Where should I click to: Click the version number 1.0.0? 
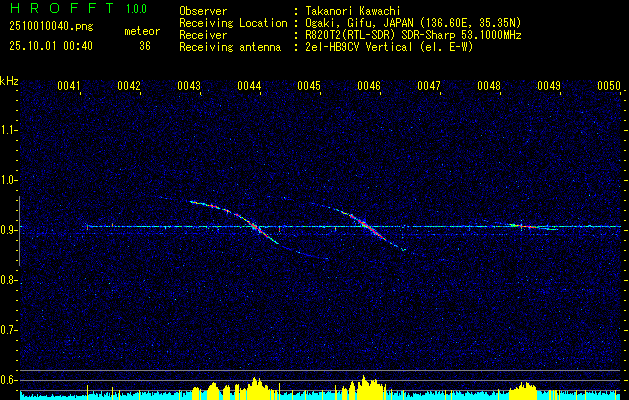click(136, 9)
